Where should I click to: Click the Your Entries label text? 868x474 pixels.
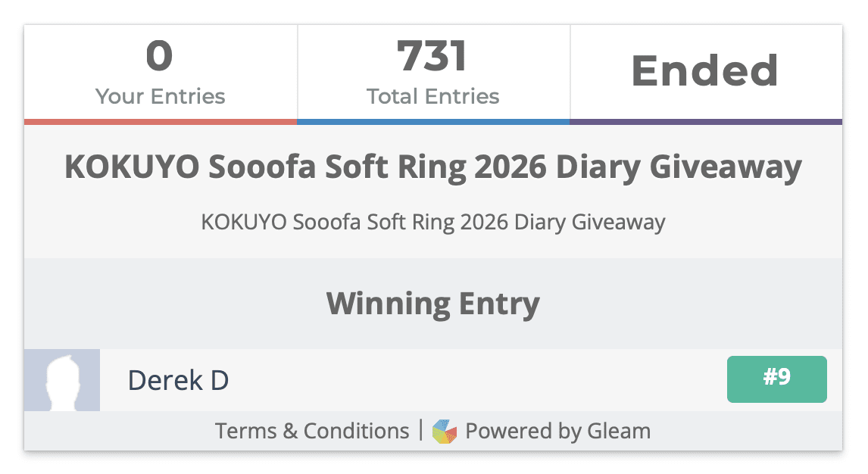click(161, 96)
